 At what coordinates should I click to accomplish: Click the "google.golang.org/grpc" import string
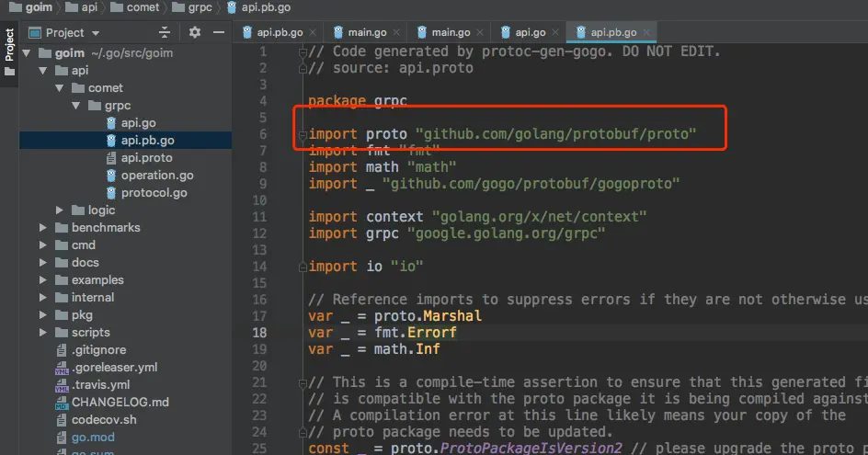click(506, 233)
